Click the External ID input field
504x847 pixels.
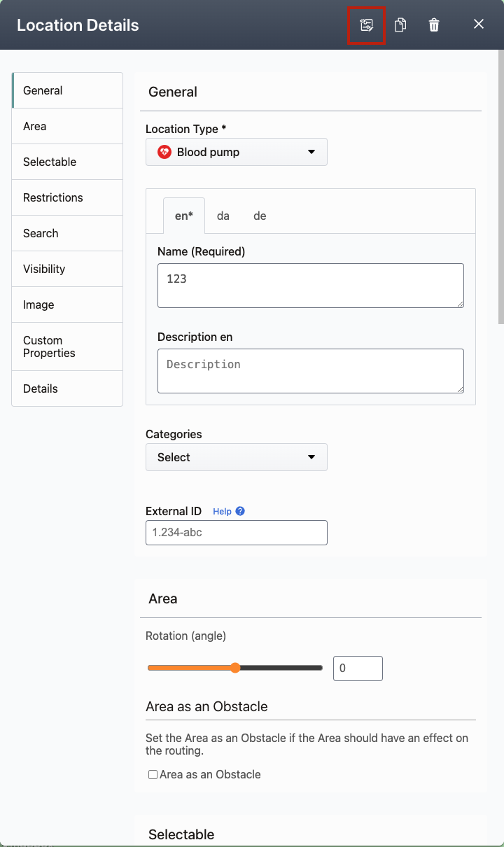[237, 533]
